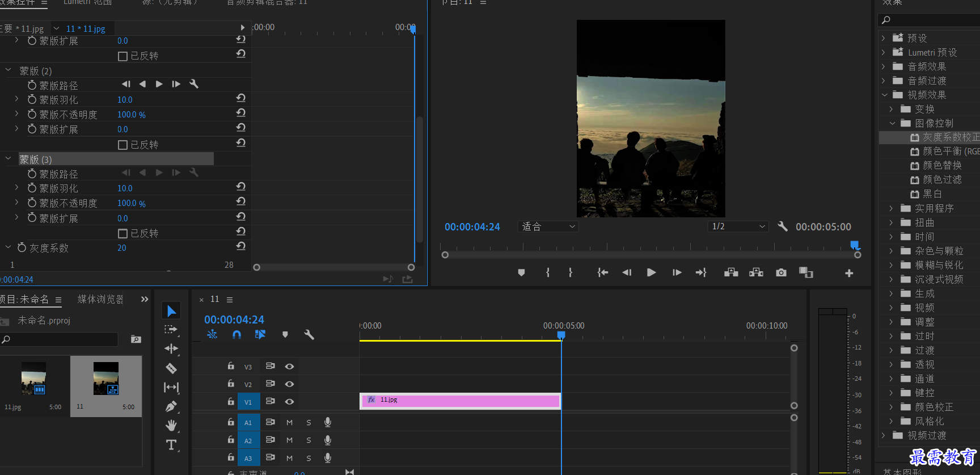Select the sequence 11 timeline tab
The height and width of the screenshot is (475, 980).
pos(214,299)
